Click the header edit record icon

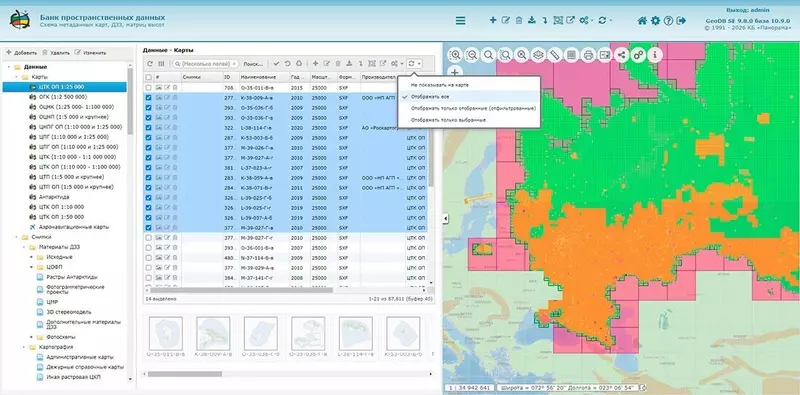(x=506, y=20)
